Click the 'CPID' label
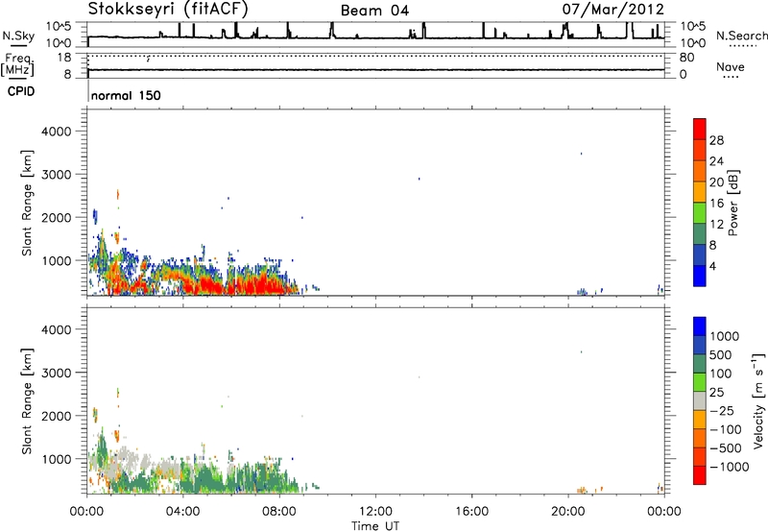The image size is (768, 532). pyautogui.click(x=21, y=91)
